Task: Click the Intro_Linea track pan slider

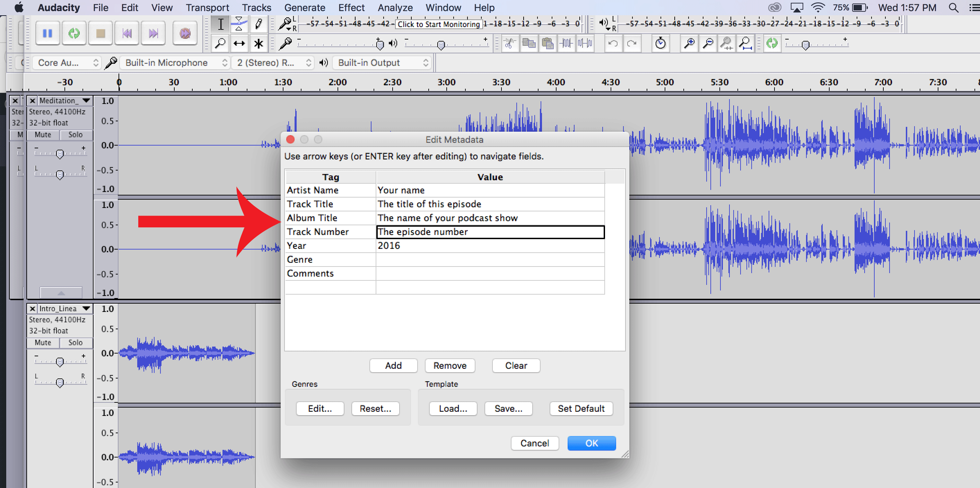Action: pyautogui.click(x=60, y=382)
